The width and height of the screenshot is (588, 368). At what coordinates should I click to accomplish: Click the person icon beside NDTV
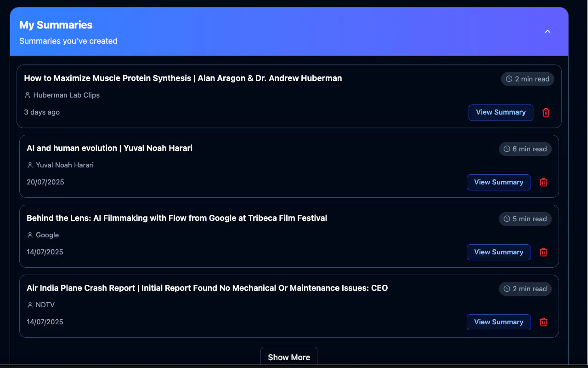point(30,305)
